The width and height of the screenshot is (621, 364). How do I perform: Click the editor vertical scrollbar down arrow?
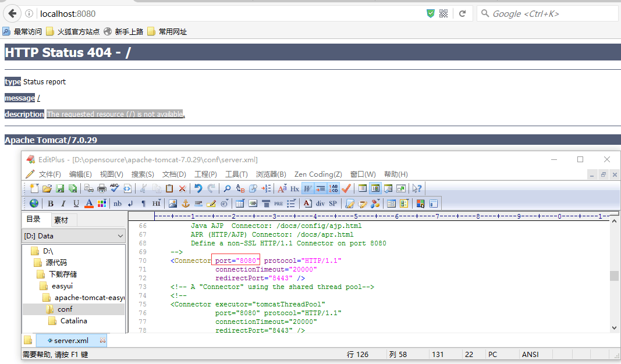[614, 327]
